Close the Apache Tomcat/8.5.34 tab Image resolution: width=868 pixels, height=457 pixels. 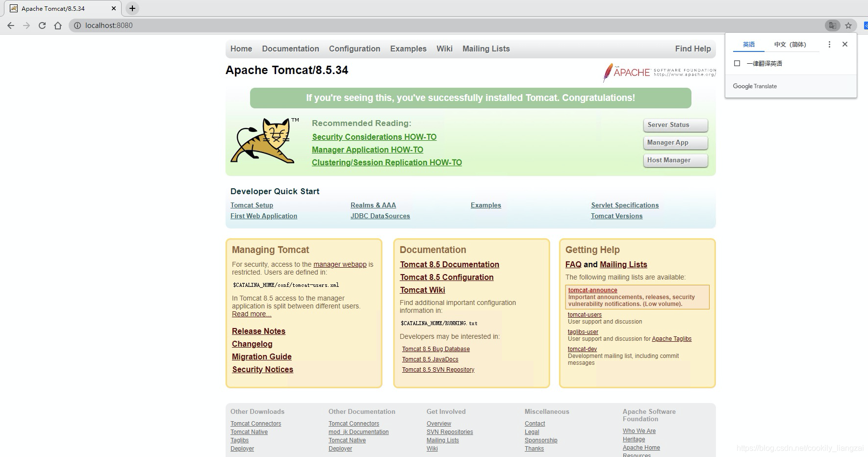pyautogui.click(x=114, y=8)
